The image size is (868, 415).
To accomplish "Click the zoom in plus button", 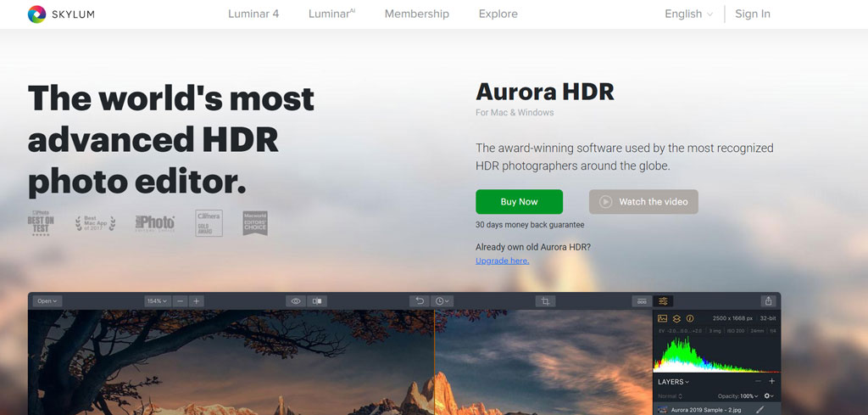I will [x=196, y=301].
